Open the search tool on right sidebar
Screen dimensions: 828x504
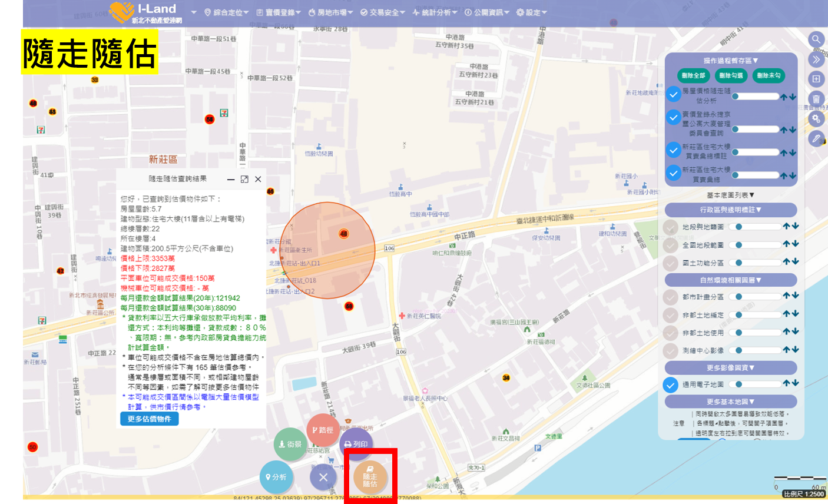[x=816, y=39]
